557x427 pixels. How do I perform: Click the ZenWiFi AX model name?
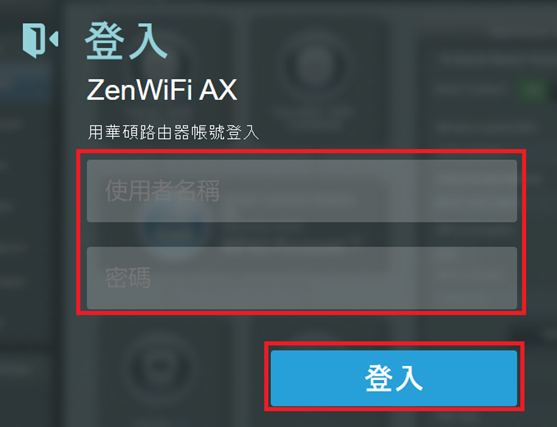[x=162, y=90]
